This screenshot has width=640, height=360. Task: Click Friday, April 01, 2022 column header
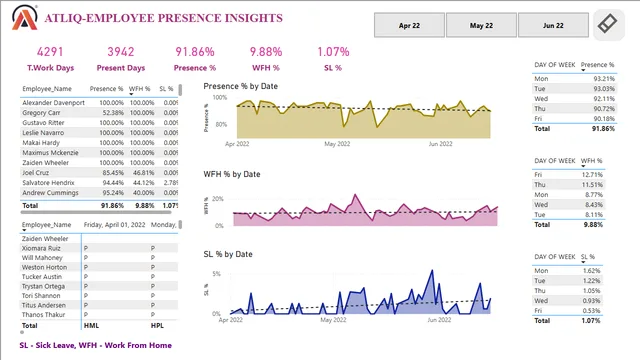(114, 224)
